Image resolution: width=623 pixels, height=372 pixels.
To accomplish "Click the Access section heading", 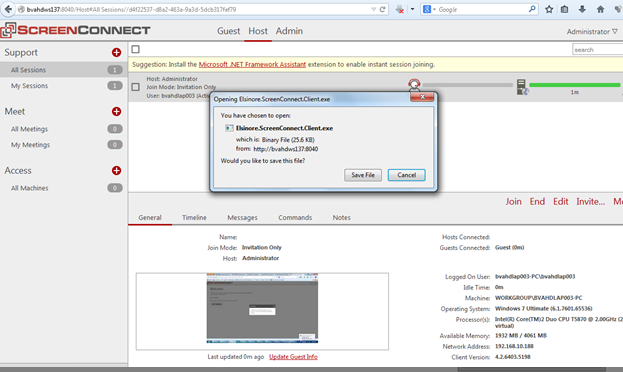I will point(18,170).
